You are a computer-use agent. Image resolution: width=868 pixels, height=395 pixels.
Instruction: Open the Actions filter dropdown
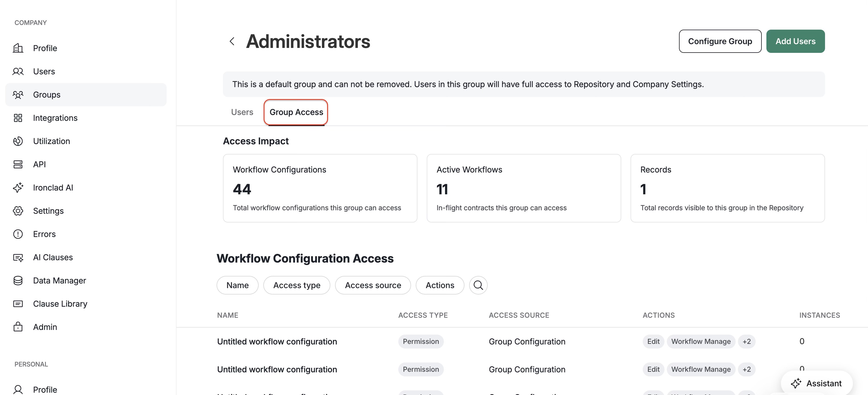pyautogui.click(x=440, y=285)
